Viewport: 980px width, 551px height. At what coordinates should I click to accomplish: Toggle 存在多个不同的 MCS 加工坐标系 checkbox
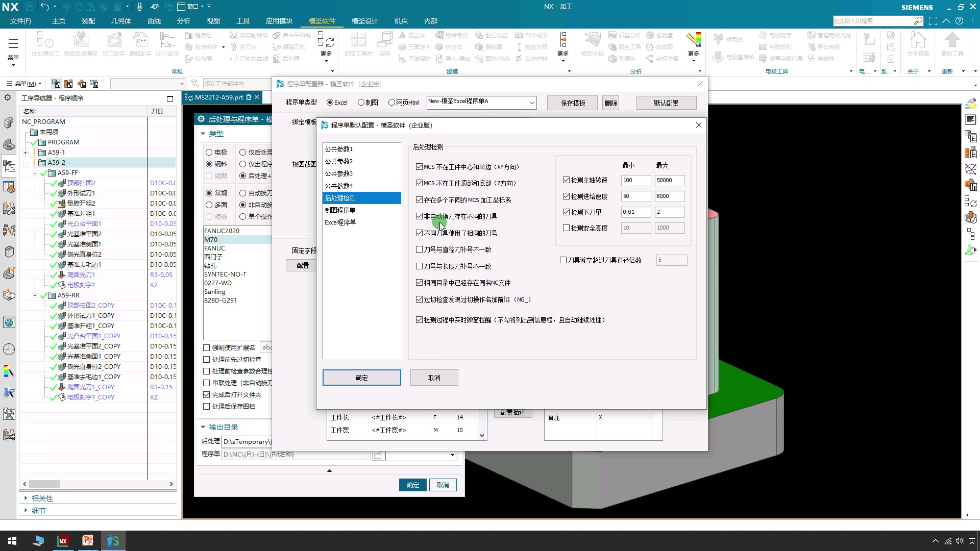[419, 200]
